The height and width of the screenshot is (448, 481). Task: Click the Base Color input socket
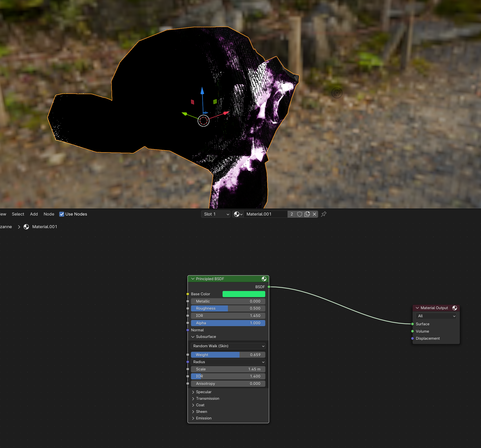[x=188, y=294]
